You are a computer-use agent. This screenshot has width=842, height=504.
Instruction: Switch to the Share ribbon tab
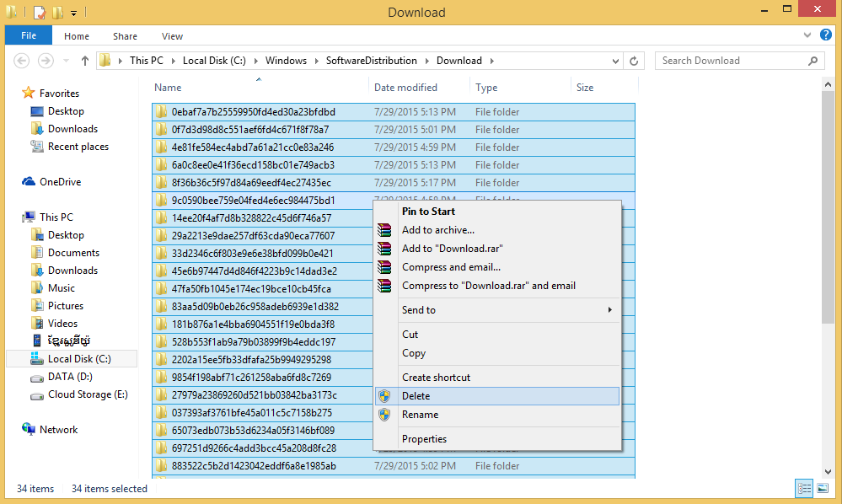125,36
